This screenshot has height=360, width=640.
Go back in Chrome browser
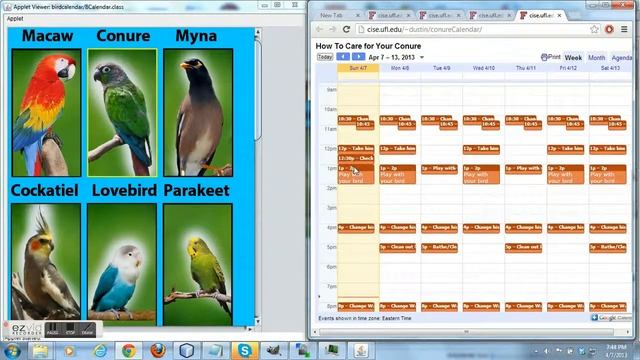click(x=319, y=29)
